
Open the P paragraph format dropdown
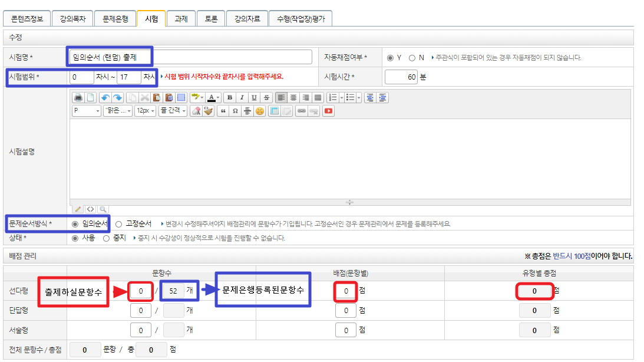tap(86, 111)
